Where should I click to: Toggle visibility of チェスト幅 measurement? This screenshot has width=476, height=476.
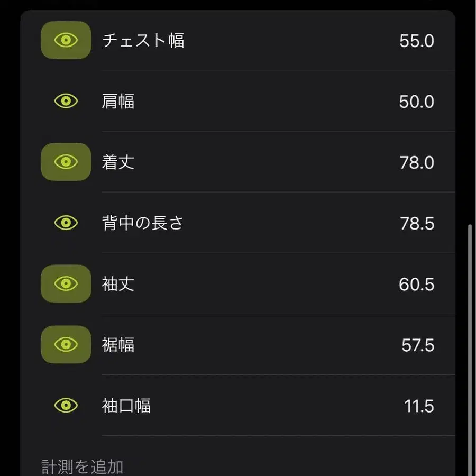(x=65, y=40)
